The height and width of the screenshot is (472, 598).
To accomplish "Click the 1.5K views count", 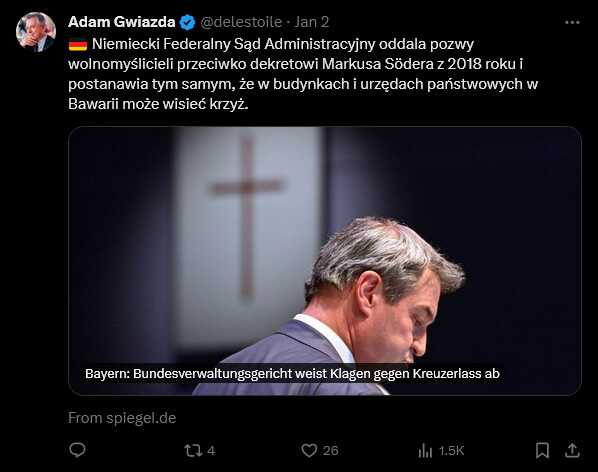I will pyautogui.click(x=452, y=451).
